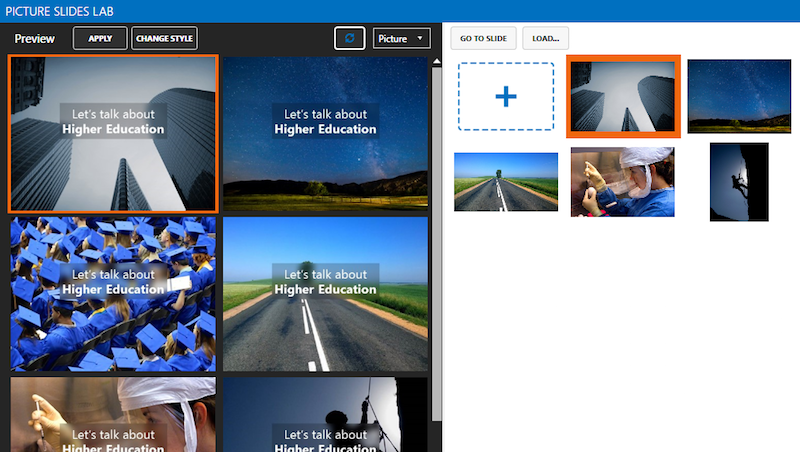
Task: Click GO TO SLIDE button
Action: (x=483, y=39)
